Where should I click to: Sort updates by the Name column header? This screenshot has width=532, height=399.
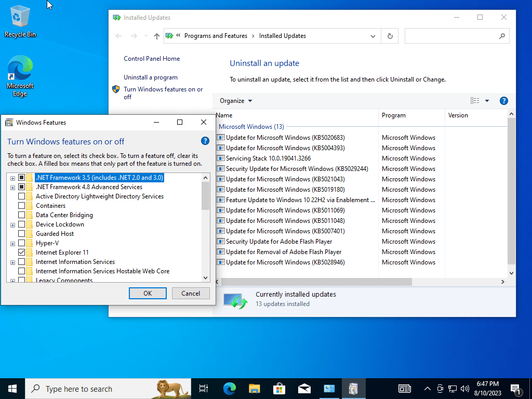point(297,115)
